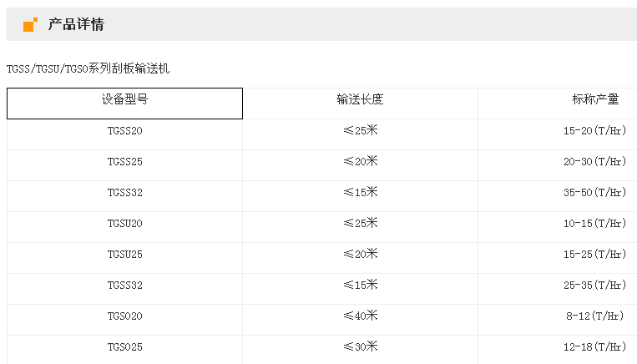Screen dimensions: 637x364
Task: Click the TGSU20 model cell
Action: click(x=125, y=224)
